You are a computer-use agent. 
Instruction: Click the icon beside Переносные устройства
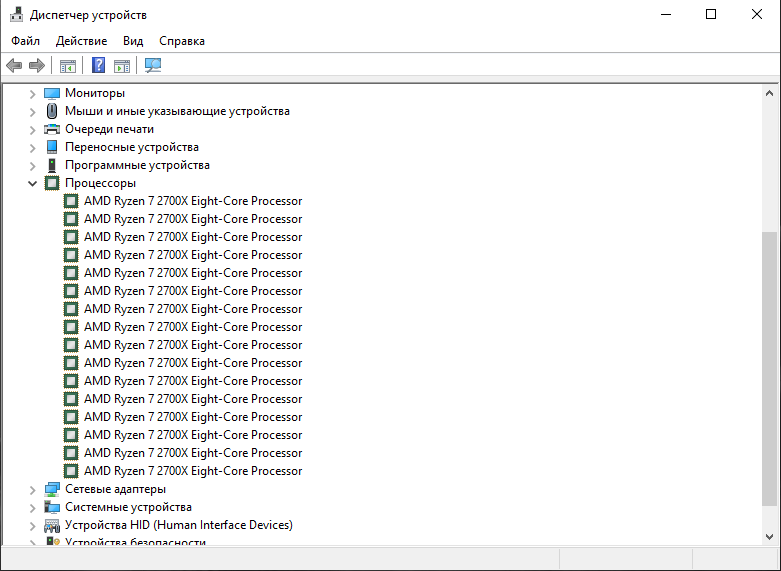[x=52, y=147]
